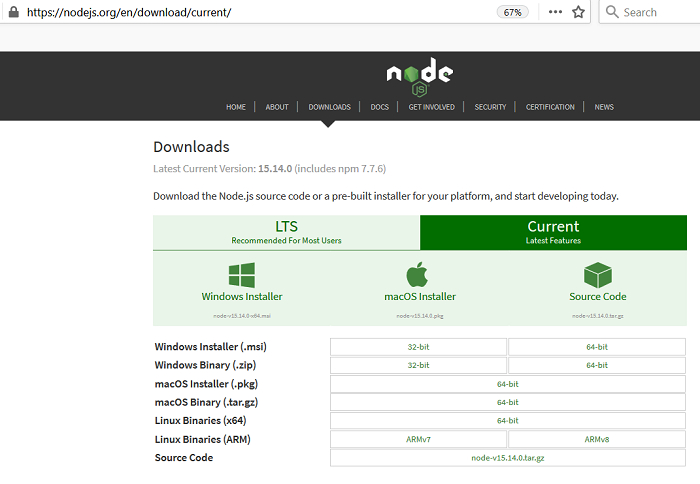
Task: Click the Linux Binaries (x64) row label
Action: [x=200, y=421]
